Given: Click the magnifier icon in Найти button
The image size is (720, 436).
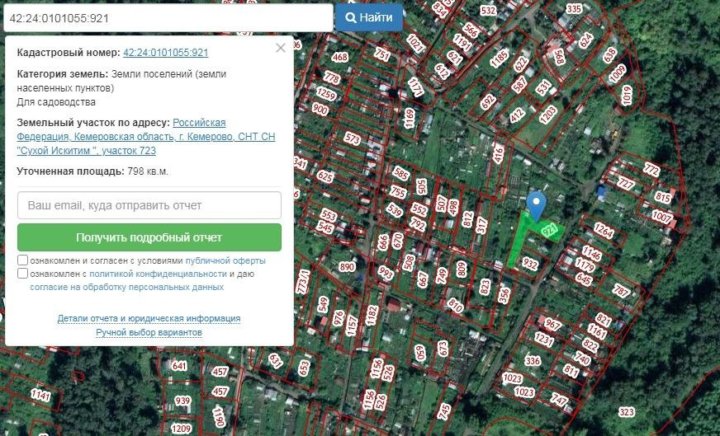Looking at the screenshot, I should coord(352,18).
